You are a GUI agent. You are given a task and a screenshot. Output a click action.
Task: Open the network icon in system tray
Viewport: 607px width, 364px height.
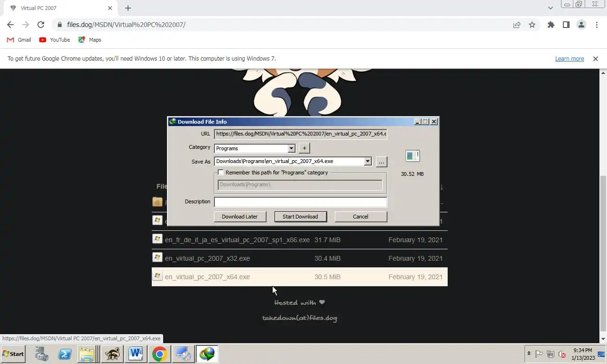click(x=551, y=354)
